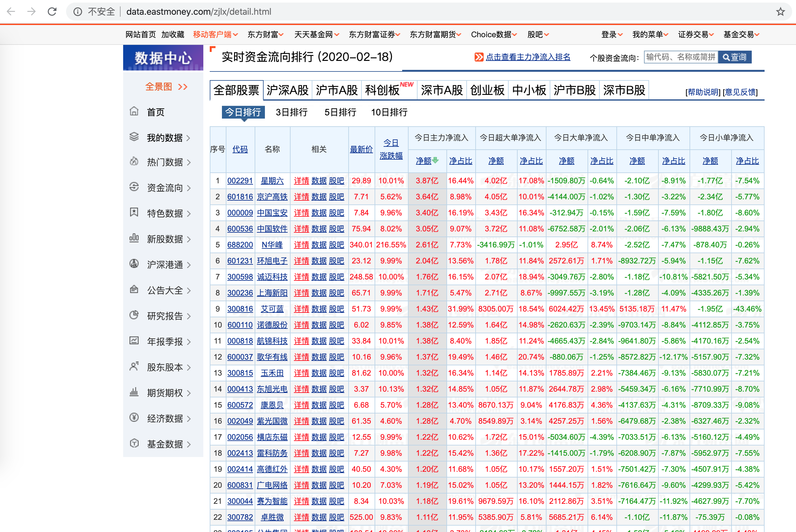
Task: Expand the 我的菜单 dropdown
Action: coord(650,35)
